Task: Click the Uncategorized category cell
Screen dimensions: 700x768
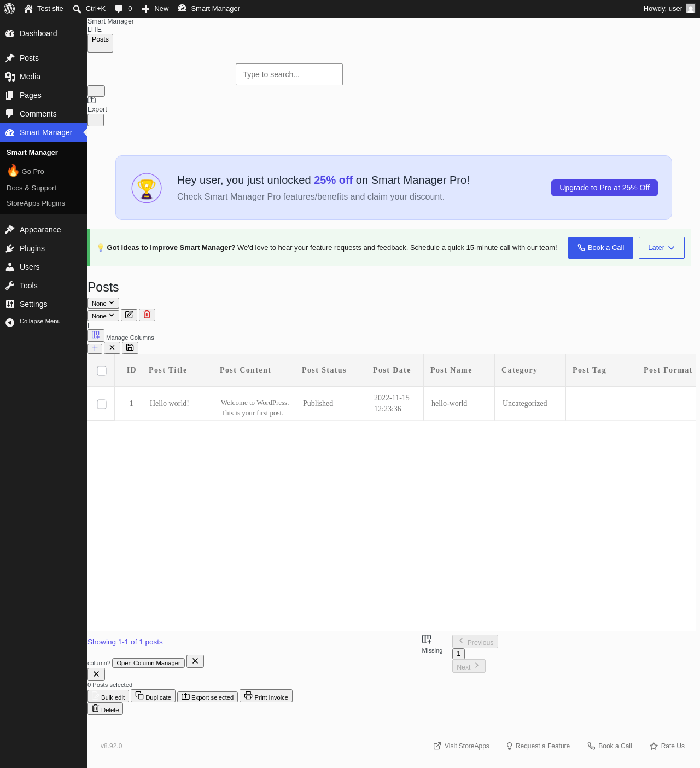Action: coord(530,404)
